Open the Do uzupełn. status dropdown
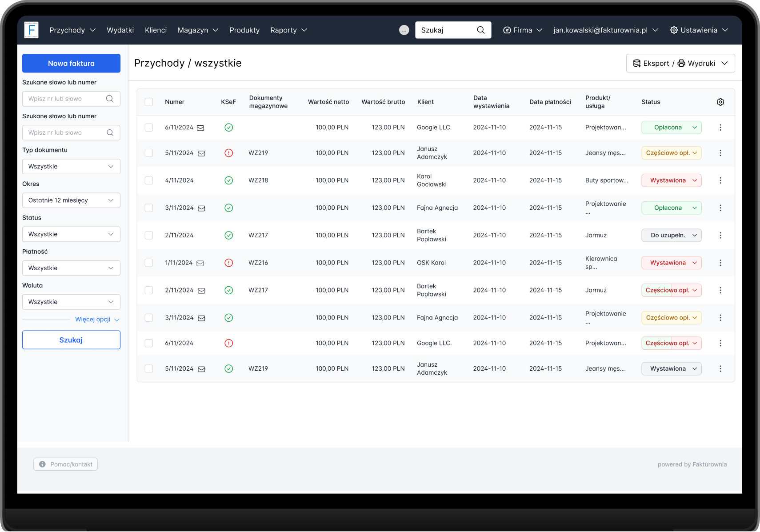760x532 pixels. pos(671,235)
